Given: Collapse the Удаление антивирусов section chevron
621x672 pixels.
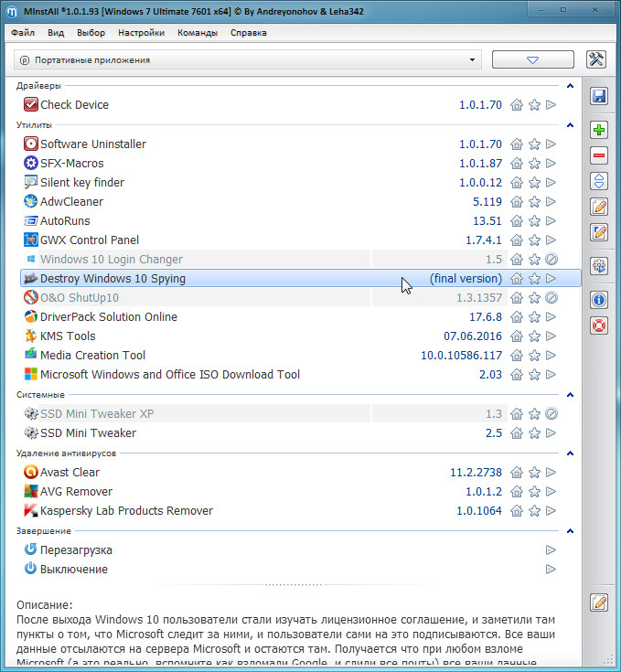Looking at the screenshot, I should coord(570,453).
